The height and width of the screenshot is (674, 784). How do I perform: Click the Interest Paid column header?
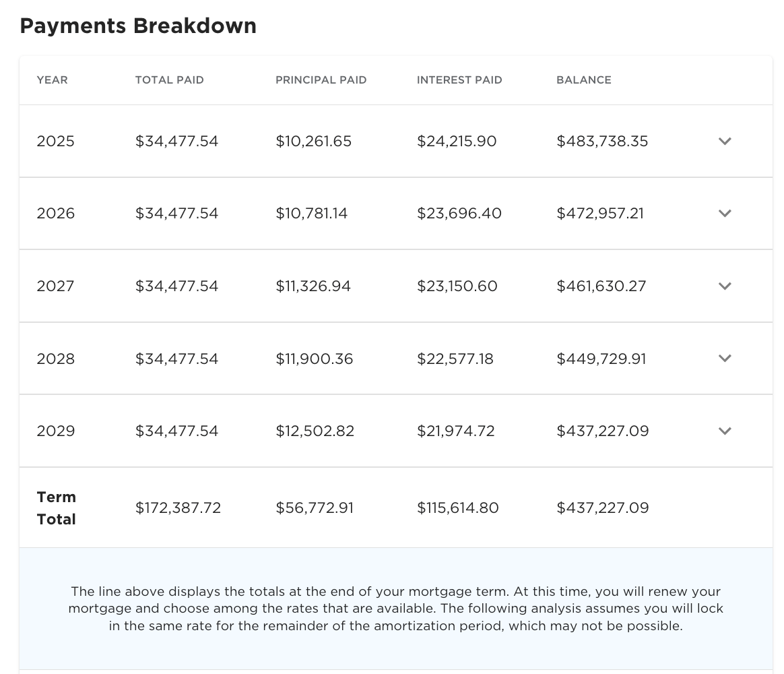coord(459,80)
